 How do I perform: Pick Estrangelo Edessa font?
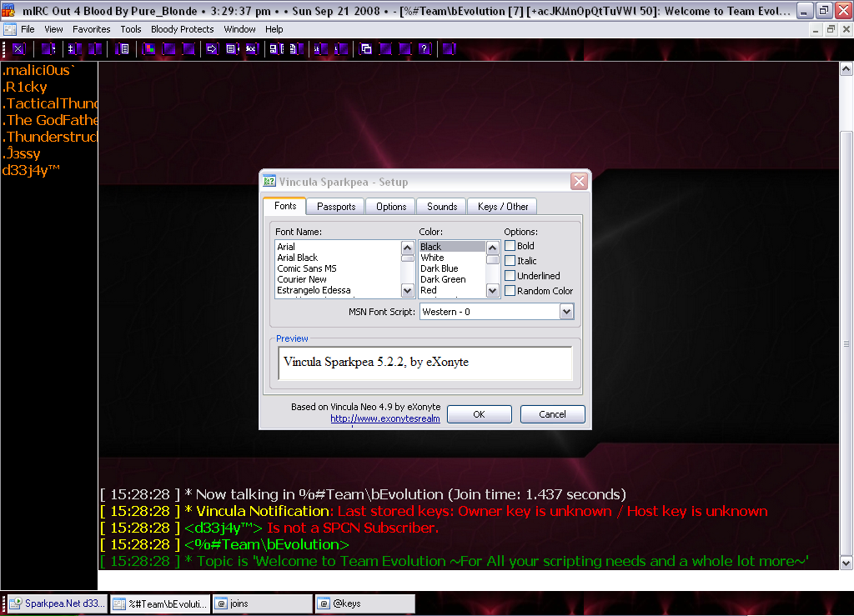(x=339, y=290)
